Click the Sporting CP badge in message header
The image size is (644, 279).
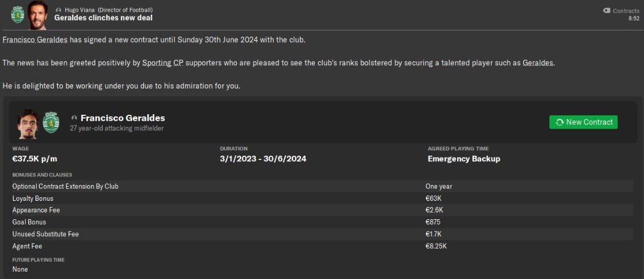coord(18,13)
